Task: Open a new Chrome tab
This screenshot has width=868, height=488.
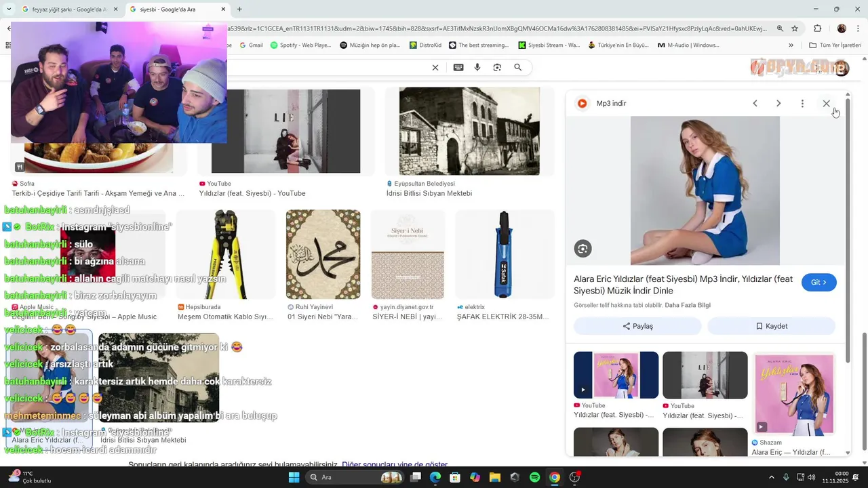Action: tap(239, 9)
